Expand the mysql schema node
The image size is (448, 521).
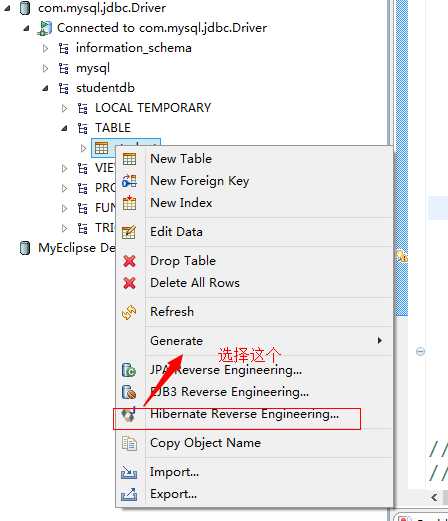[45, 69]
